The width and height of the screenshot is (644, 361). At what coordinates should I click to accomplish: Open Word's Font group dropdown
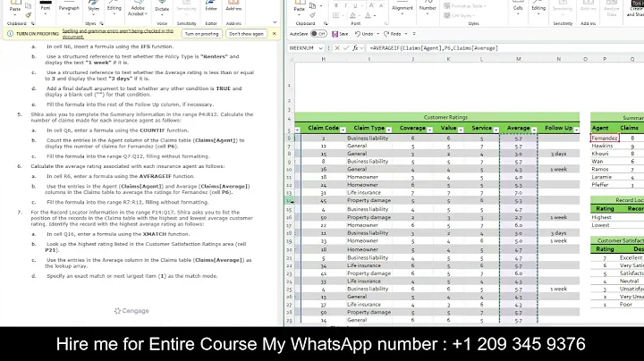(x=46, y=7)
